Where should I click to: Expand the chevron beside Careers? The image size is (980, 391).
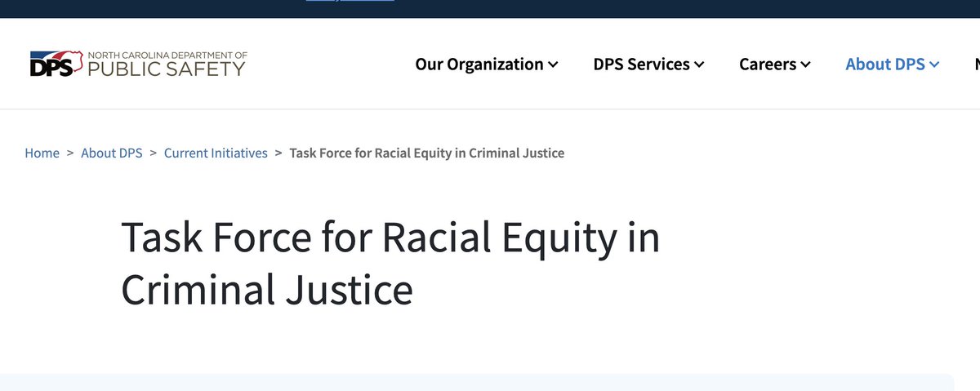[x=805, y=64]
